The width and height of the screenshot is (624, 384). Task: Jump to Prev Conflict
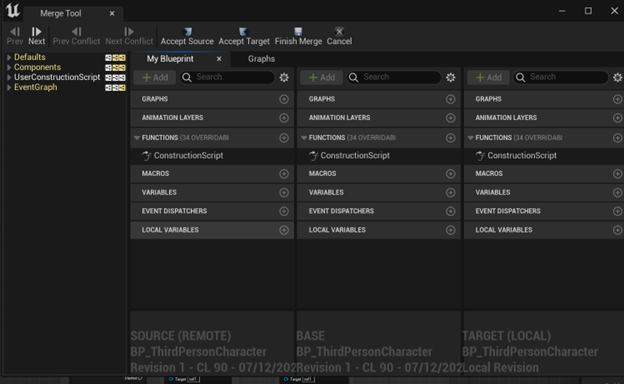tap(76, 36)
